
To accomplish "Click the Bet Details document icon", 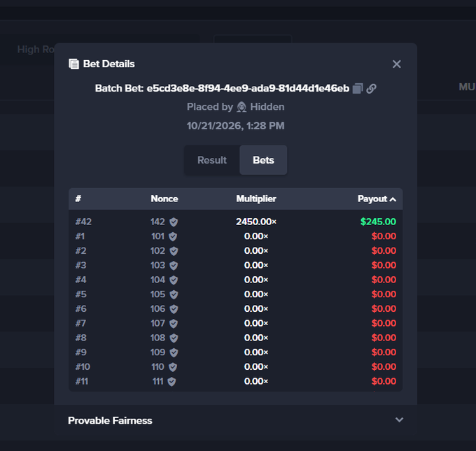I will click(73, 64).
